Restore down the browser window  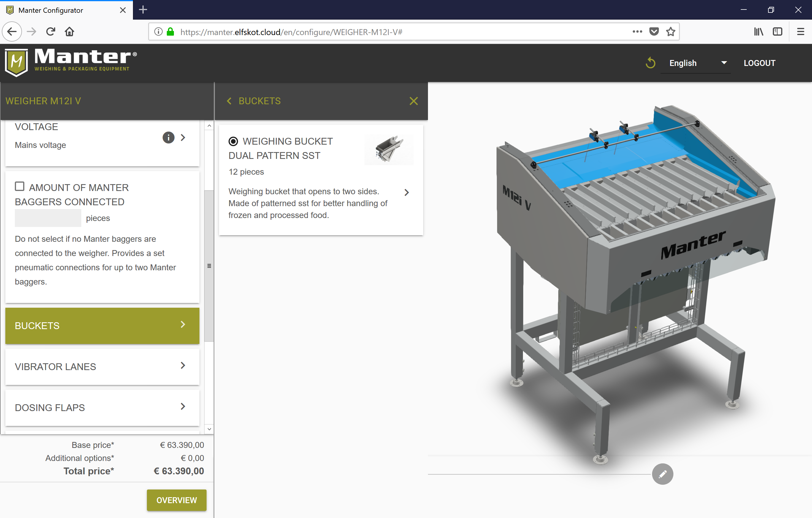tap(771, 10)
